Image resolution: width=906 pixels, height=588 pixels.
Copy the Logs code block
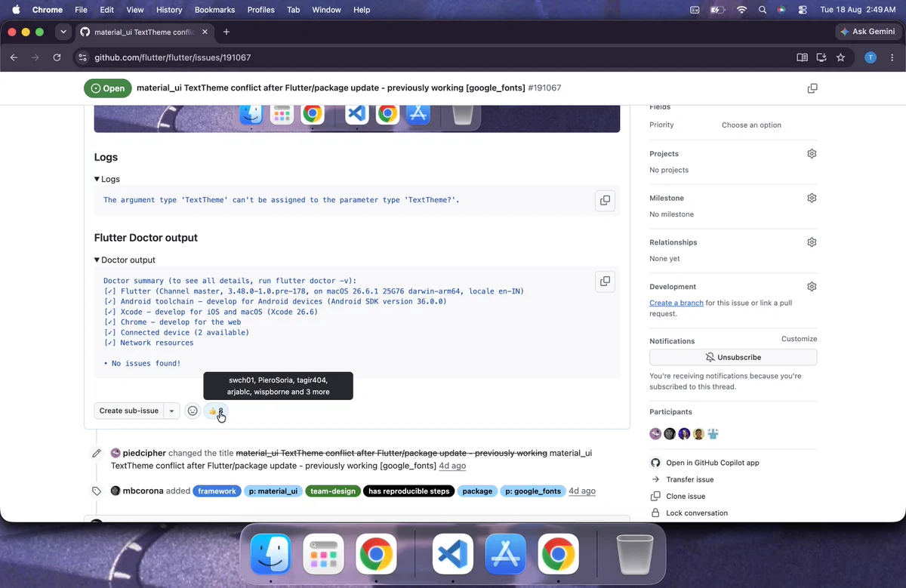[x=605, y=200]
